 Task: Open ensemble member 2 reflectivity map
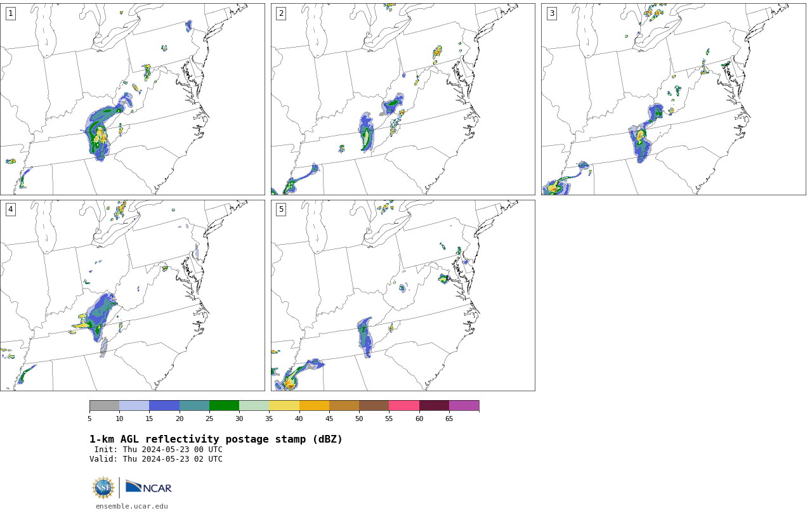click(x=403, y=99)
